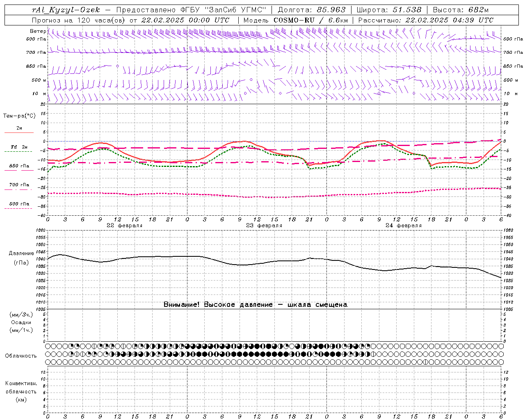
Task: Select the longitude value Долгота: 85.963
Action: (x=312, y=10)
